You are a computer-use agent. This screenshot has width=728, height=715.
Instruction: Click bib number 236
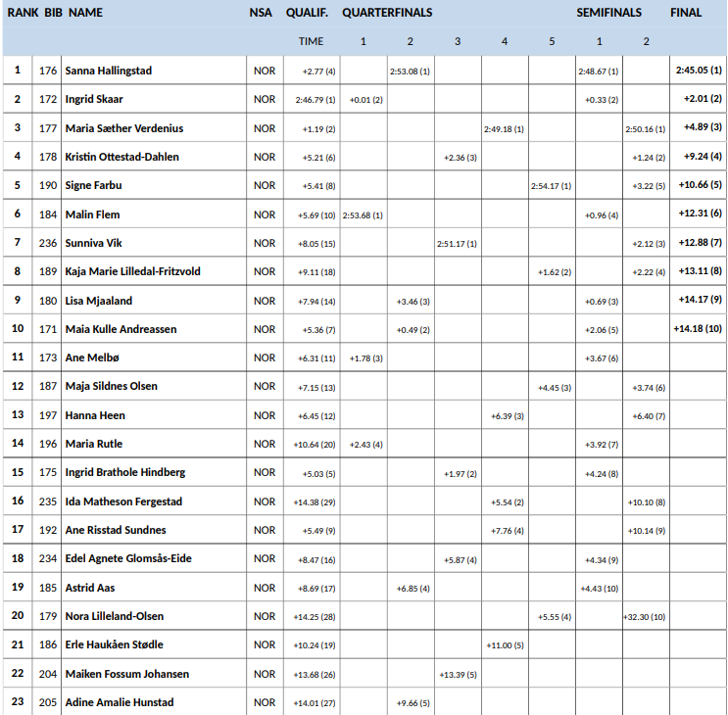[x=48, y=243]
